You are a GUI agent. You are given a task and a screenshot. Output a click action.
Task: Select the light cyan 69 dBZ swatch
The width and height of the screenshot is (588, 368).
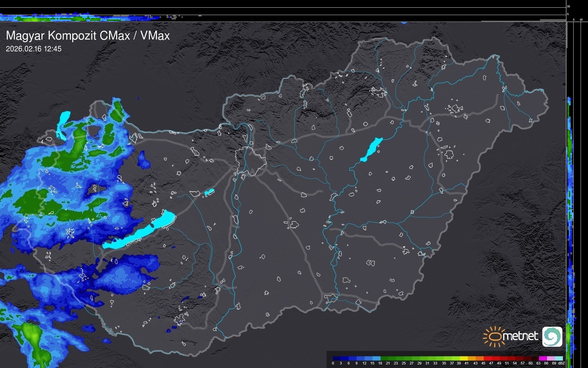[559, 358]
